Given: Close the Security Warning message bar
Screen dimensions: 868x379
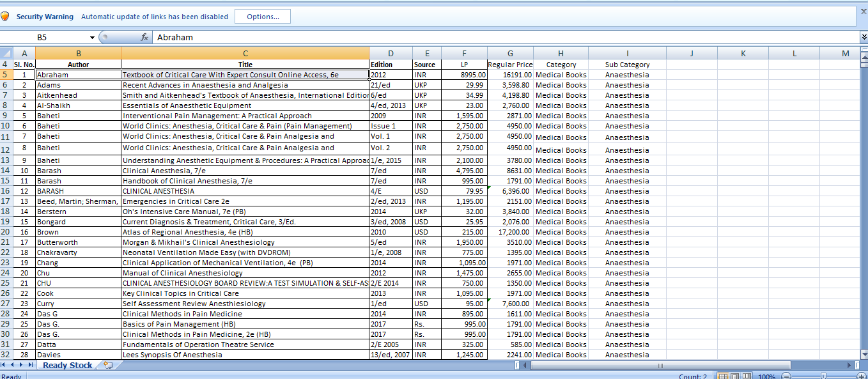Looking at the screenshot, I should (x=864, y=12).
